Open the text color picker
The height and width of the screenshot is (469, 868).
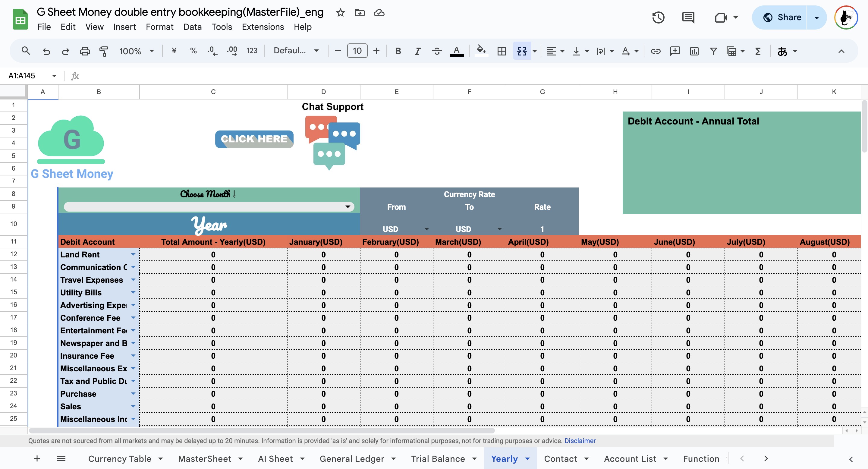point(457,51)
